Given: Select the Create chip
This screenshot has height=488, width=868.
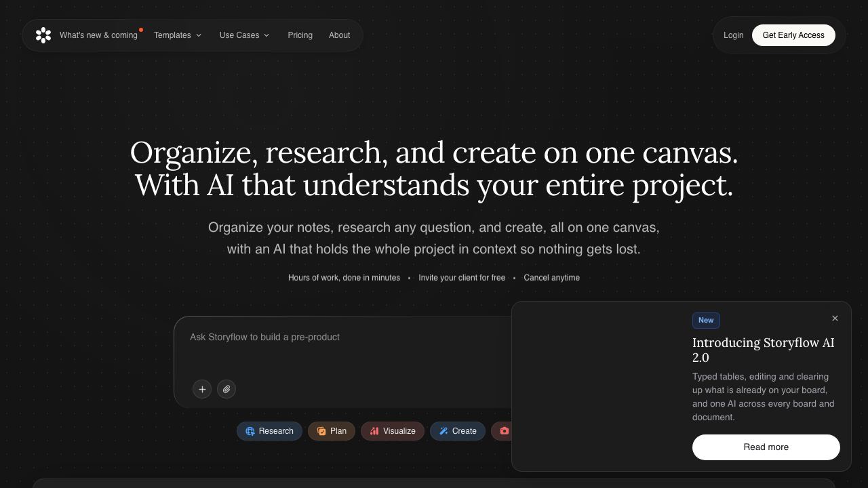Looking at the screenshot, I should (x=458, y=431).
